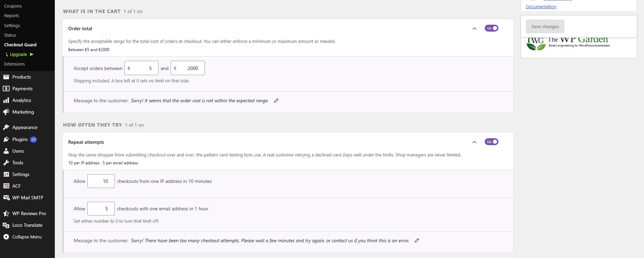Toggle the Repeat attempts rule off

click(492, 142)
